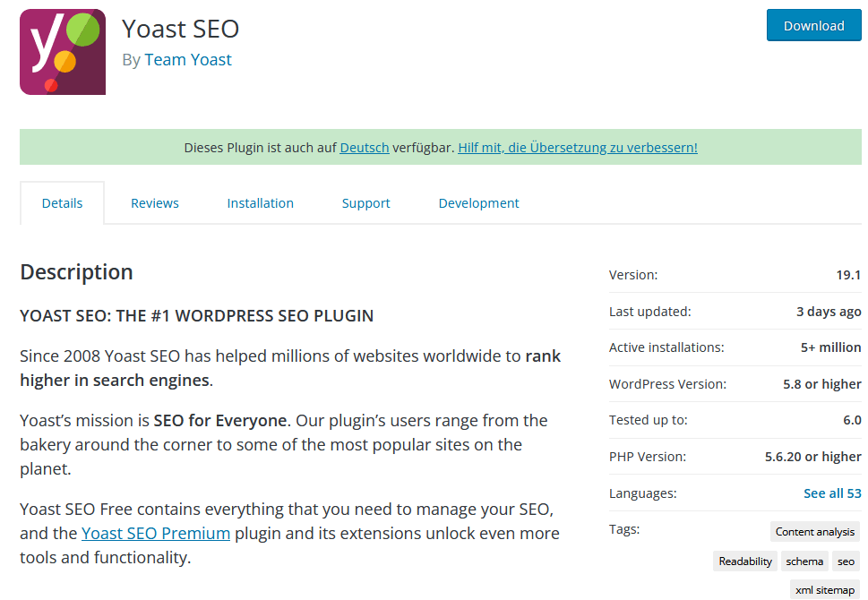The height and width of the screenshot is (600, 868).
Task: Click the bold 'SEO for Everyone' text
Action: coord(219,421)
